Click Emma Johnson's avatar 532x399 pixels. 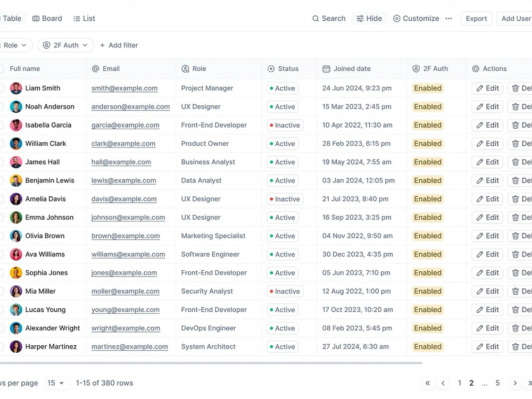[16, 218]
